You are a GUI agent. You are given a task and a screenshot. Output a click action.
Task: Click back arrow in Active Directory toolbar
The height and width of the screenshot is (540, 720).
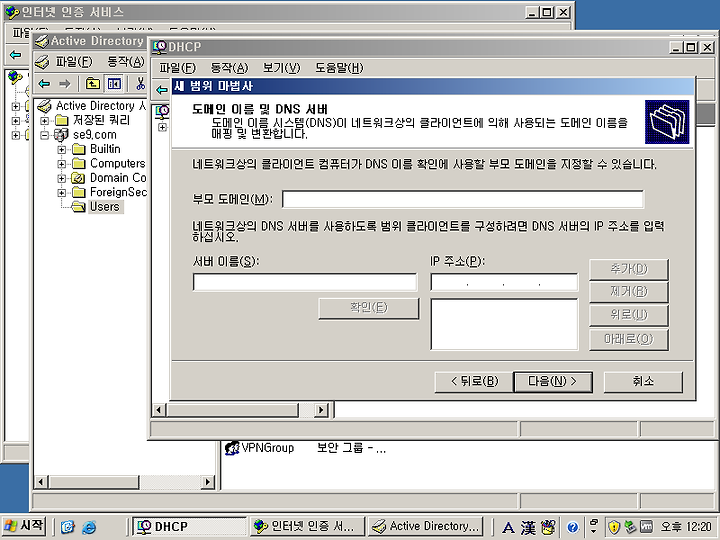pos(44,84)
